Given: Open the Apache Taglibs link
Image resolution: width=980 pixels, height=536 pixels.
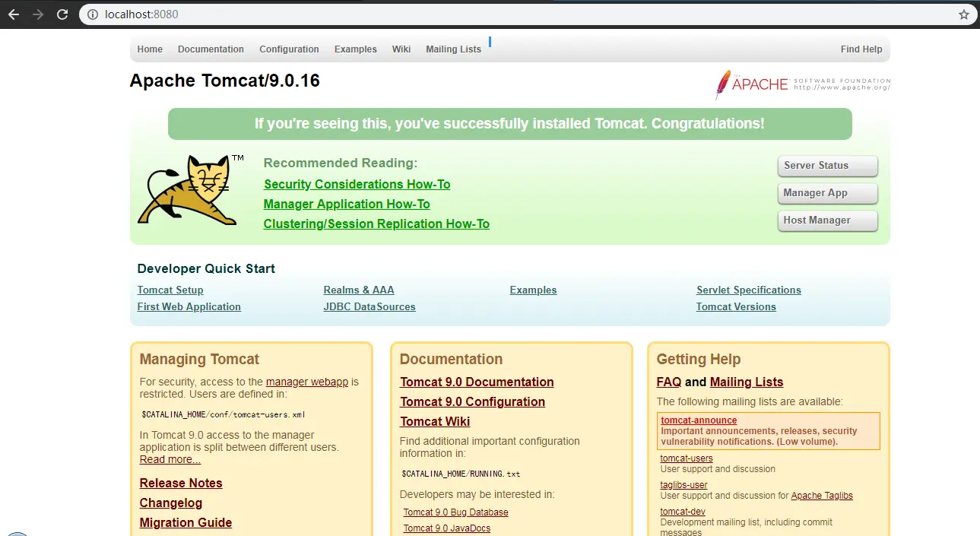Looking at the screenshot, I should (822, 496).
